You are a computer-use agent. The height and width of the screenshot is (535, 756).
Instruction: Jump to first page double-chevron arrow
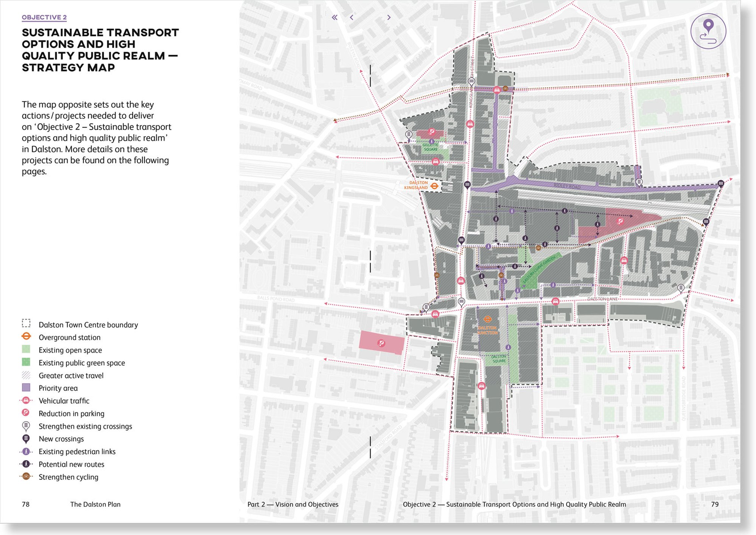(335, 17)
